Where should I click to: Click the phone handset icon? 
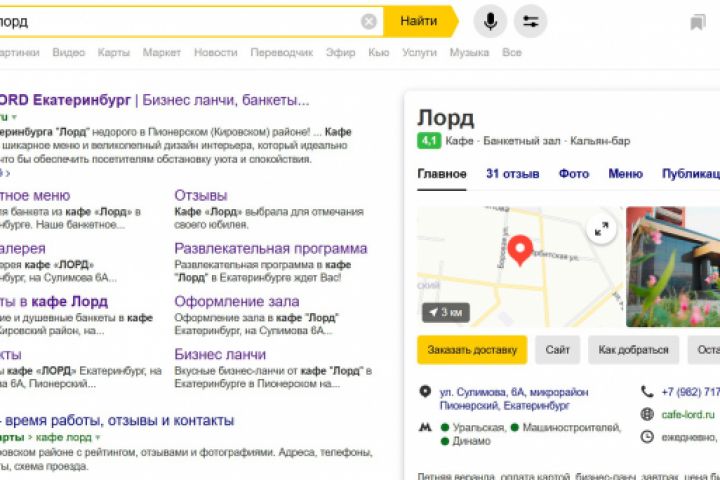click(647, 391)
